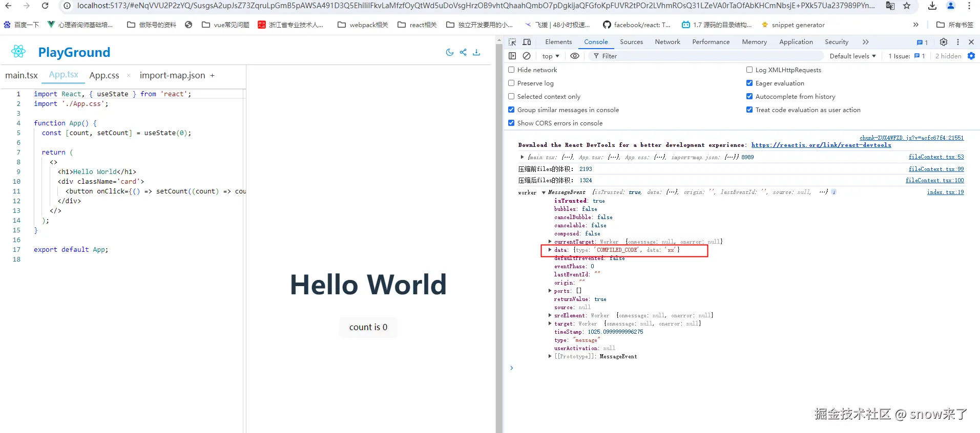Add new file with plus icon

point(212,75)
